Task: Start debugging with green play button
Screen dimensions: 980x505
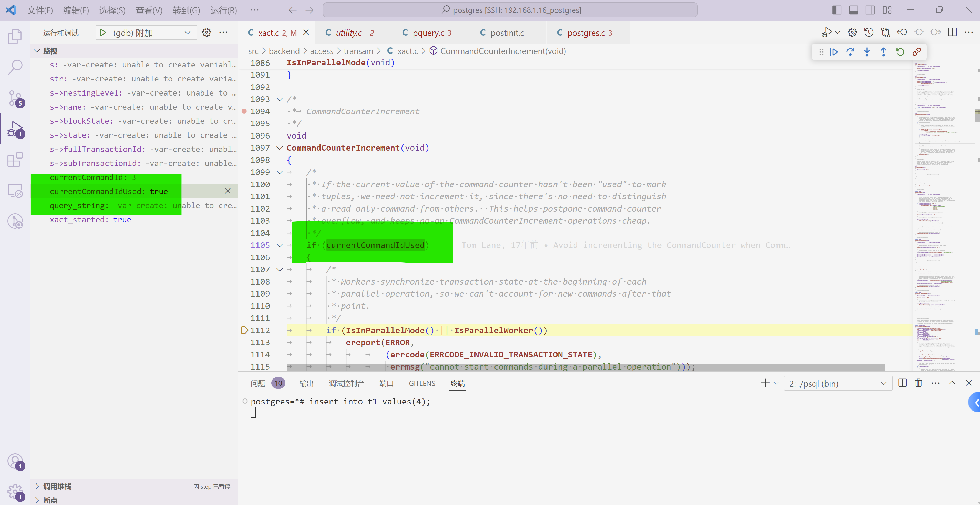Action: [x=102, y=33]
